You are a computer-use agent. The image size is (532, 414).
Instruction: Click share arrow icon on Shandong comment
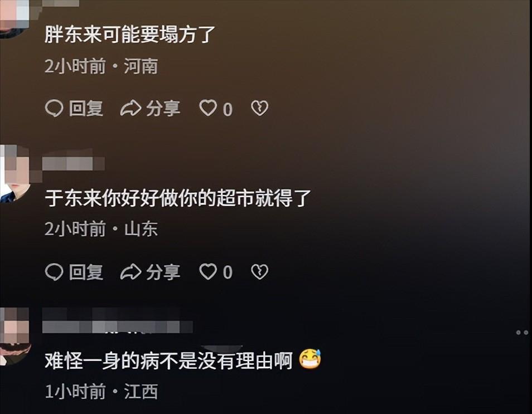click(130, 272)
